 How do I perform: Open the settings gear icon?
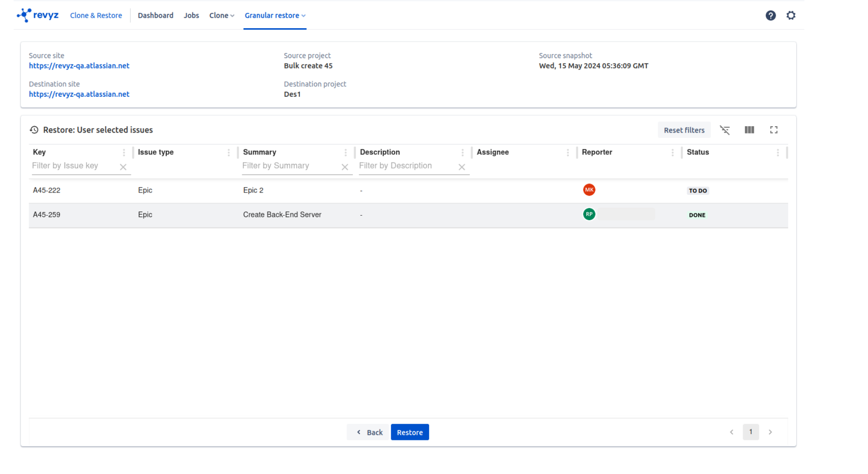tap(791, 15)
